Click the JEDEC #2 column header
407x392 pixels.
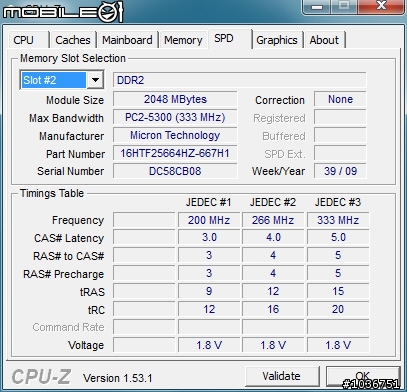(x=273, y=202)
